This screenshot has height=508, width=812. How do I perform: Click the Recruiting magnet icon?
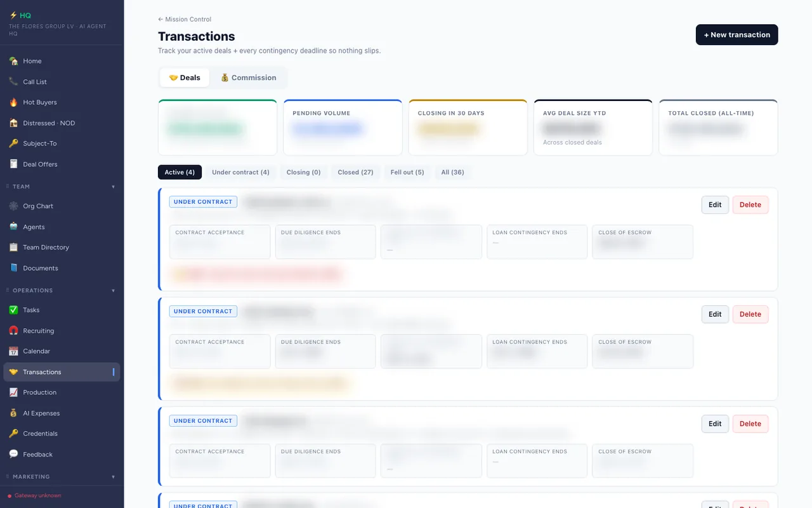[x=13, y=331]
